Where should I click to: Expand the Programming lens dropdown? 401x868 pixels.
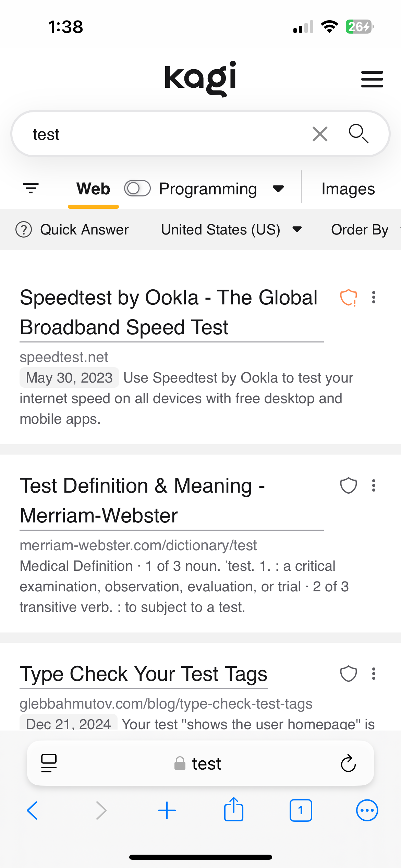click(x=278, y=189)
